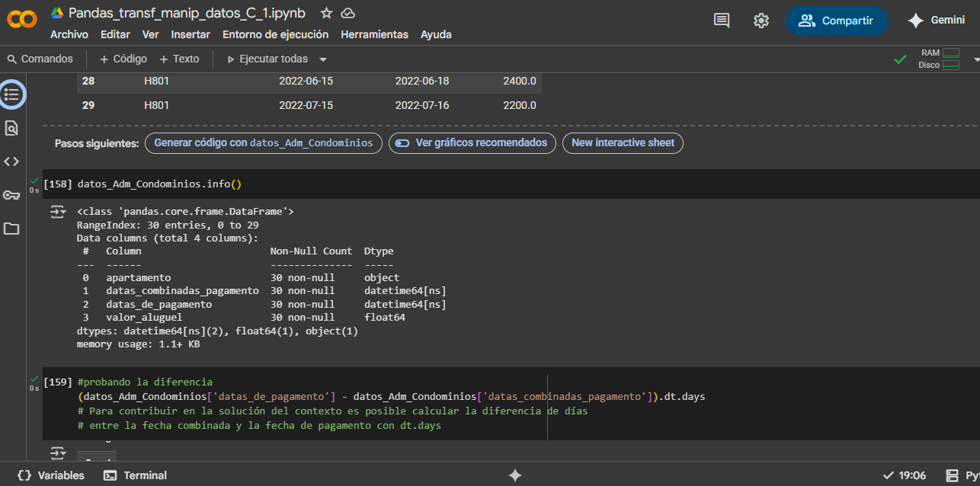Screen dimensions: 980x486
Task: Open the Terminal panel
Action: 135,475
